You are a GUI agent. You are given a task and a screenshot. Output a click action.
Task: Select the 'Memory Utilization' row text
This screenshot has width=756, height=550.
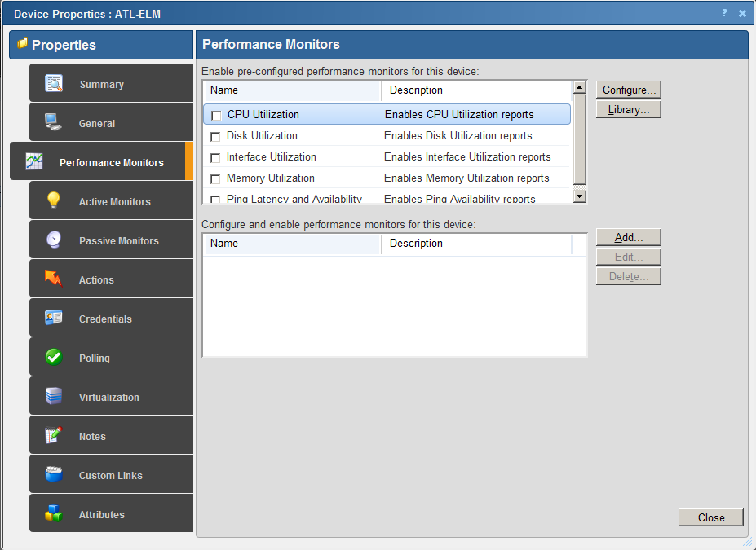(271, 178)
